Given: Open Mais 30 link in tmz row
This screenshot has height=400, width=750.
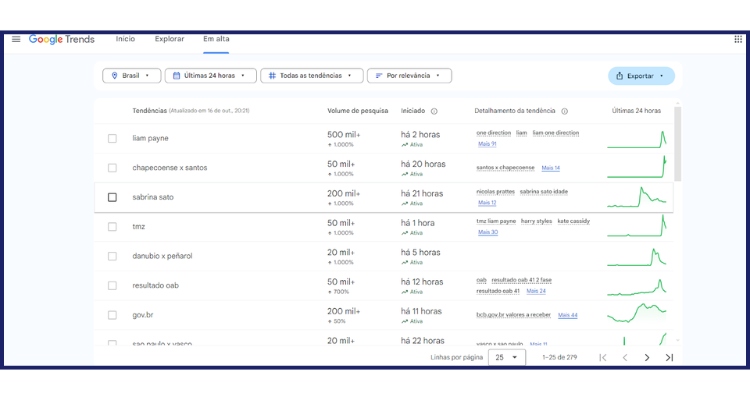Looking at the screenshot, I should 488,233.
